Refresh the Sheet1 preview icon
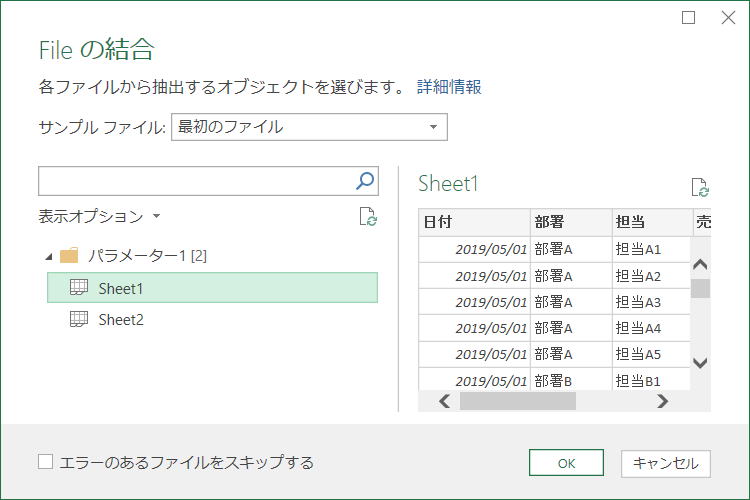This screenshot has height=500, width=750. pos(700,188)
